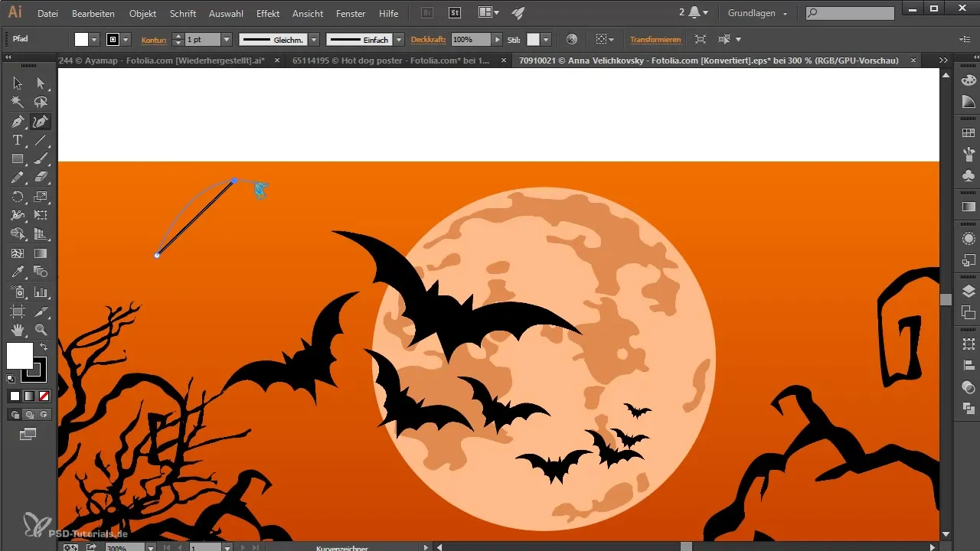Set paint type to Gradient

coord(29,396)
